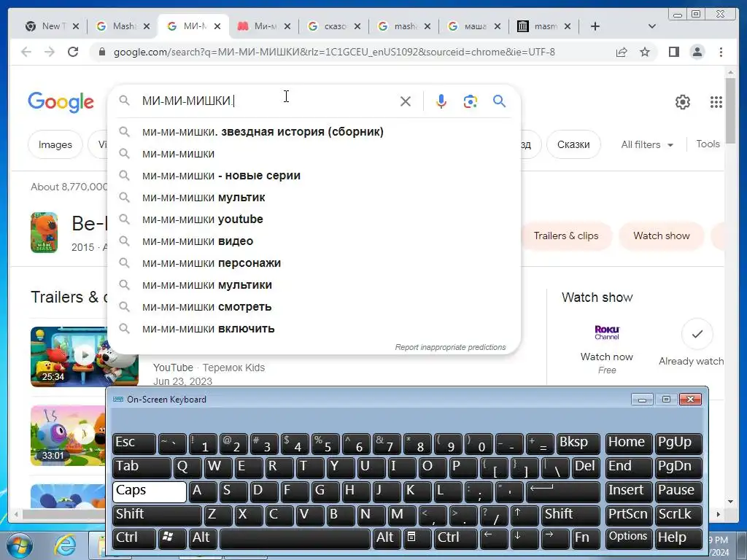Image resolution: width=747 pixels, height=560 pixels.
Task: Open the tab search chevron
Action: click(651, 26)
